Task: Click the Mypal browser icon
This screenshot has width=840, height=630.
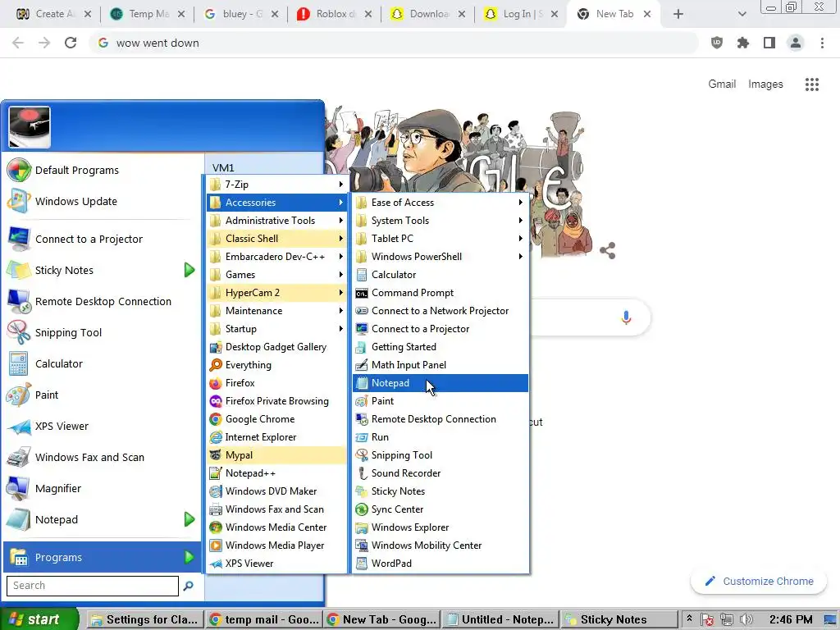Action: point(216,454)
